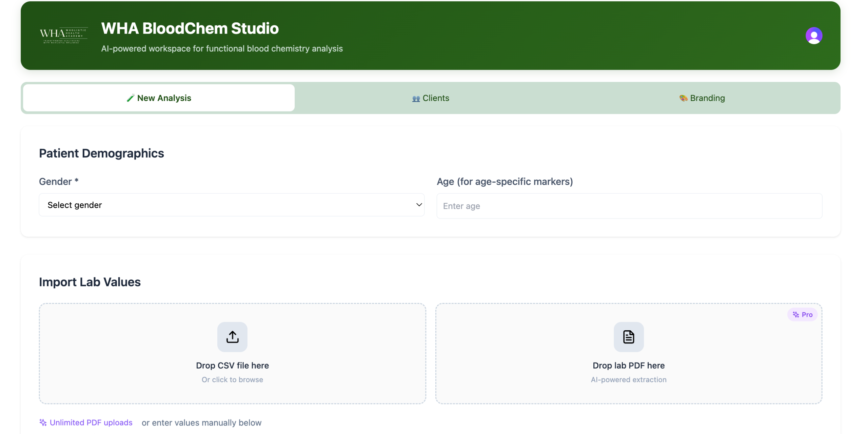Click the palette icon on the Branding tab

tap(683, 98)
